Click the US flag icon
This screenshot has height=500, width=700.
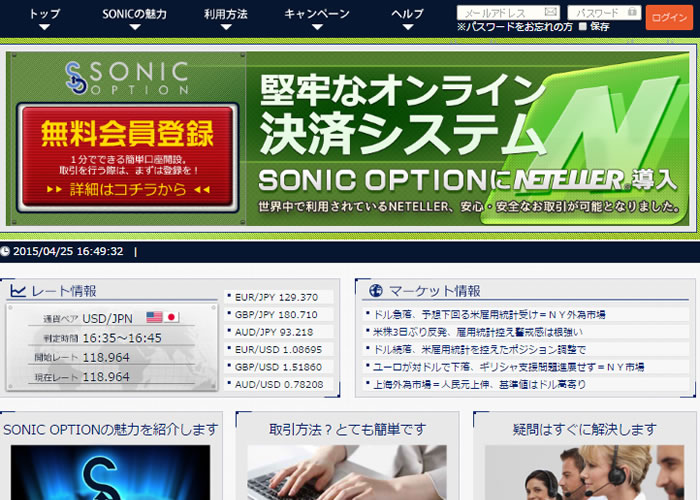(154, 317)
